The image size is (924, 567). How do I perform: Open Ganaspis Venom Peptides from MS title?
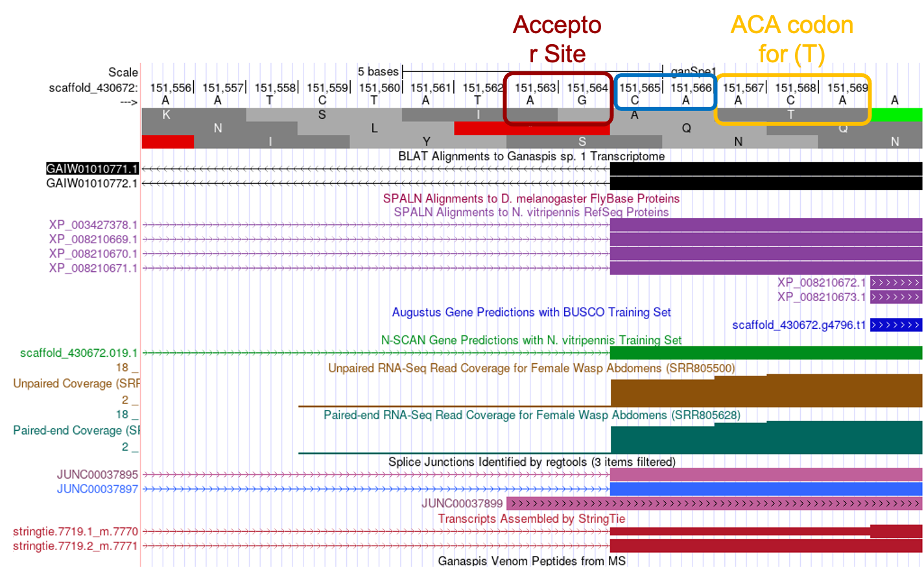coord(532,561)
